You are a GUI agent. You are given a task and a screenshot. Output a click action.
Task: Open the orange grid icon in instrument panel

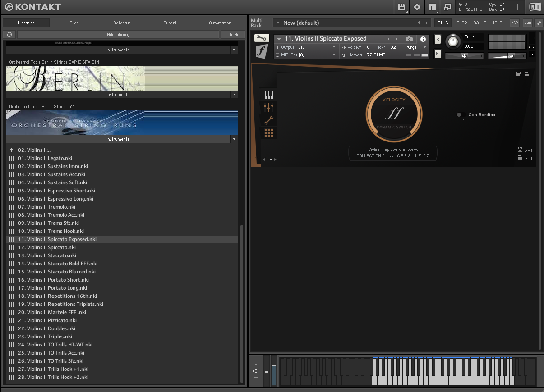(269, 132)
